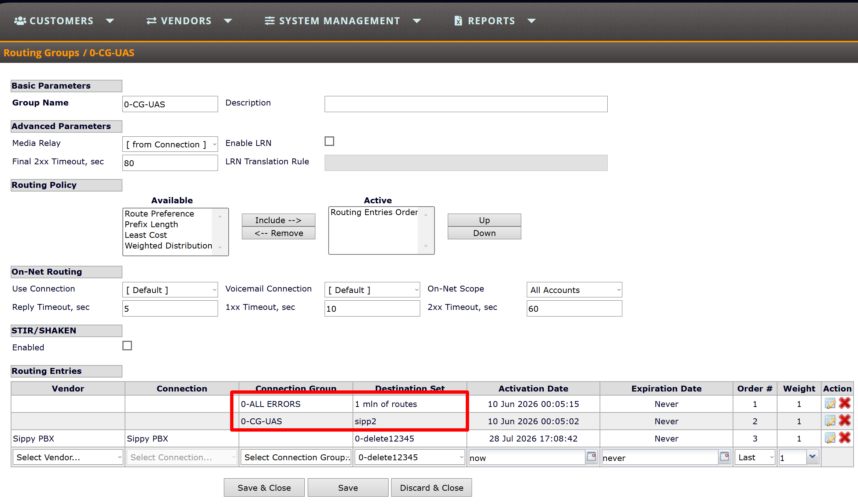
Task: Open the Reports menu
Action: 494,21
